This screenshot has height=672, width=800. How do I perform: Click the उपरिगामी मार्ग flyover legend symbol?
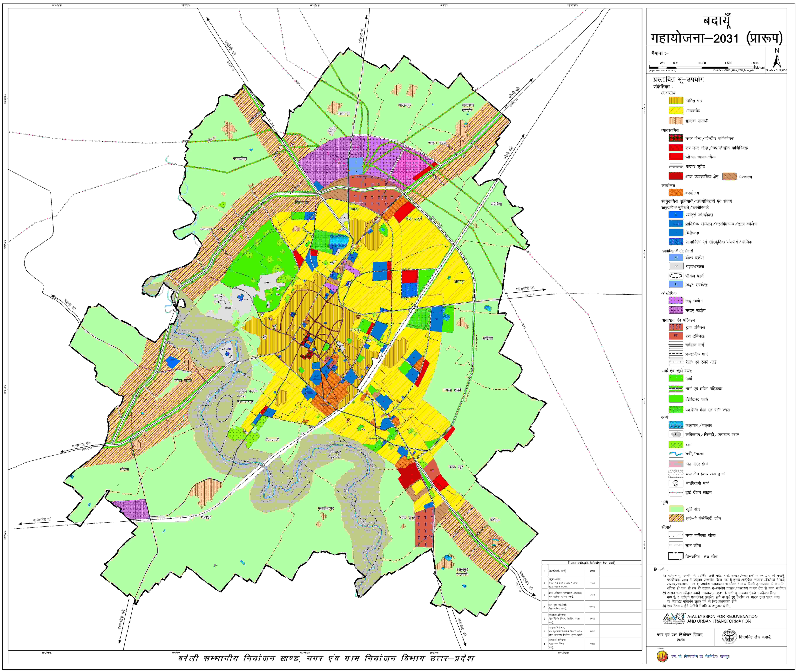click(676, 483)
